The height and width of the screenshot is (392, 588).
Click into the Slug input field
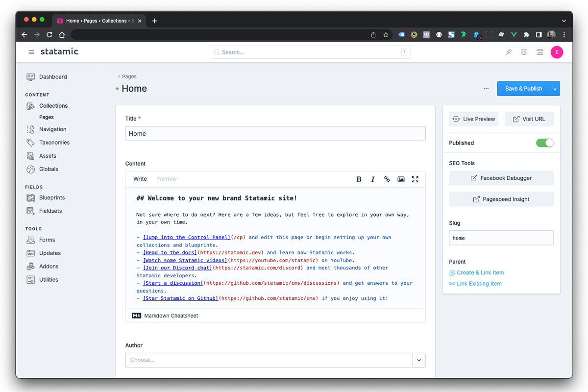(x=501, y=238)
